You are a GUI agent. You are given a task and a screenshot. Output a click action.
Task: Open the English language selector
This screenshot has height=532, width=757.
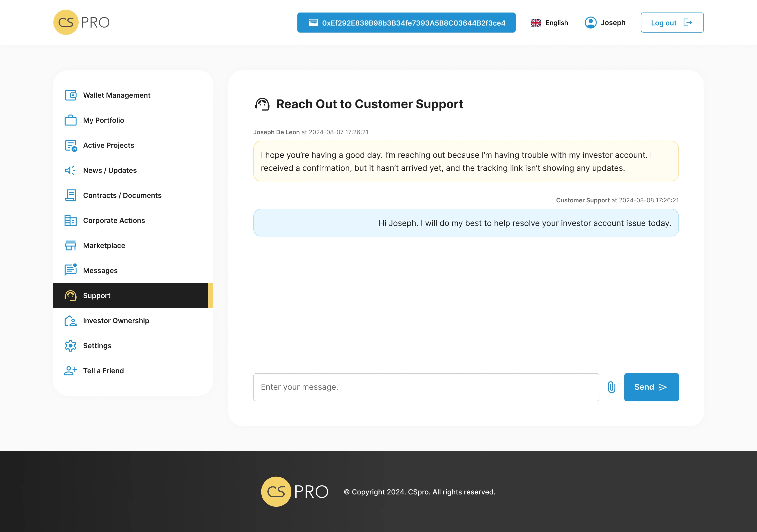pos(549,23)
